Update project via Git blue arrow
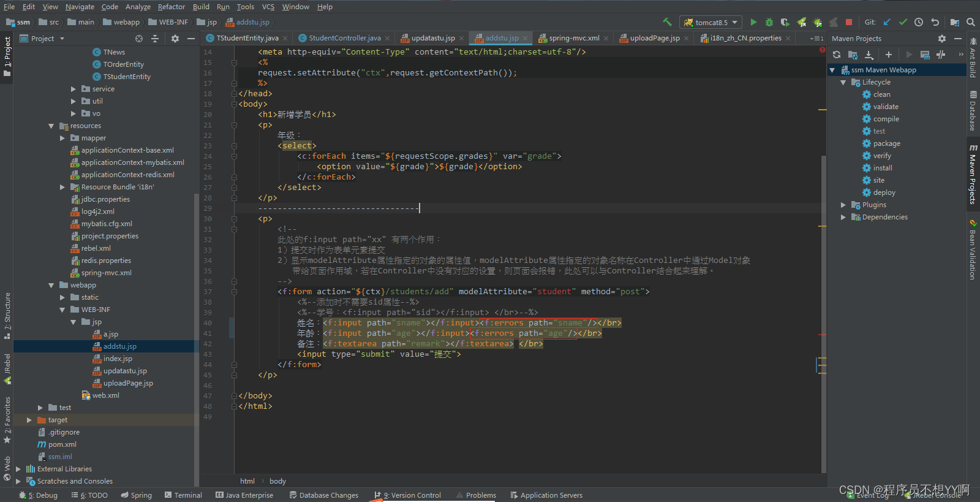 point(887,22)
